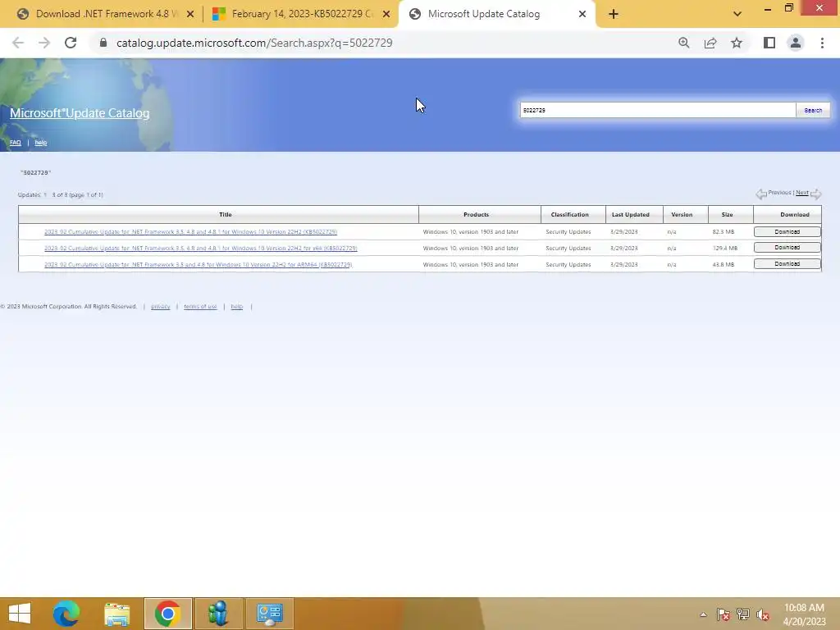
Task: Focus the catalog search box
Action: coord(658,110)
